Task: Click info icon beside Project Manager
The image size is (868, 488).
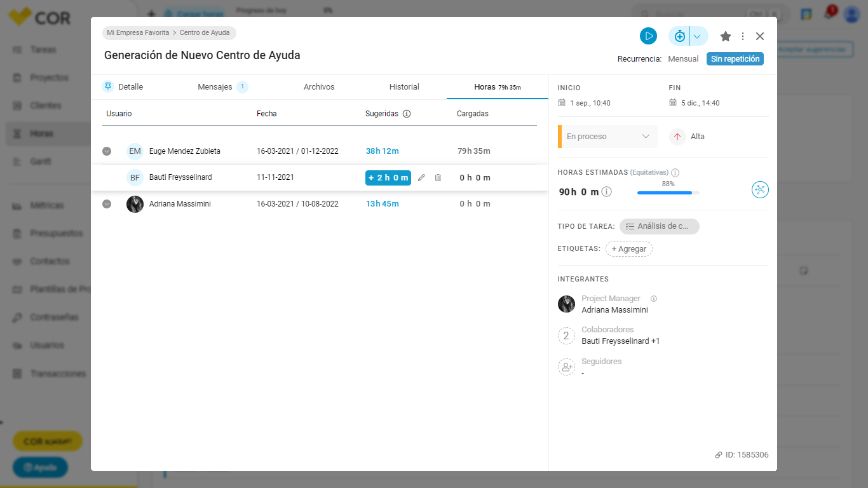Action: click(654, 299)
